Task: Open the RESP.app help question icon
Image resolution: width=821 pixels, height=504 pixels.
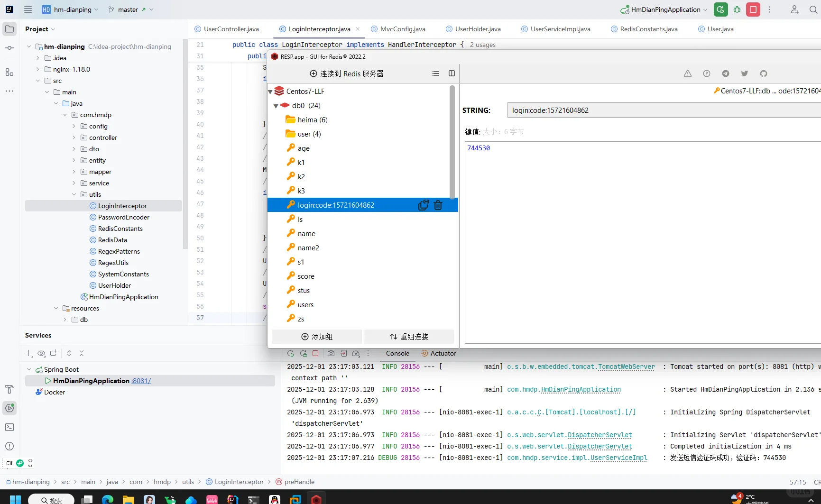Action: click(x=707, y=73)
